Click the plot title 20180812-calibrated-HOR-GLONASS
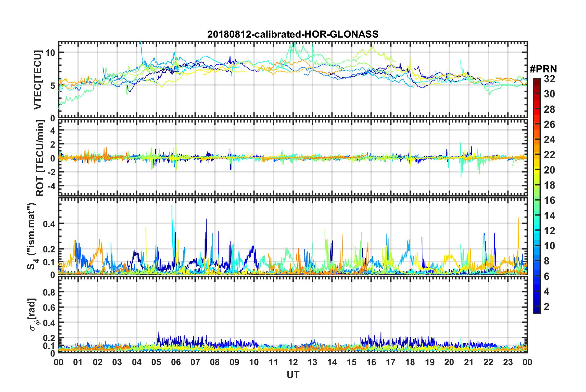The width and height of the screenshot is (586, 392). pos(293,34)
